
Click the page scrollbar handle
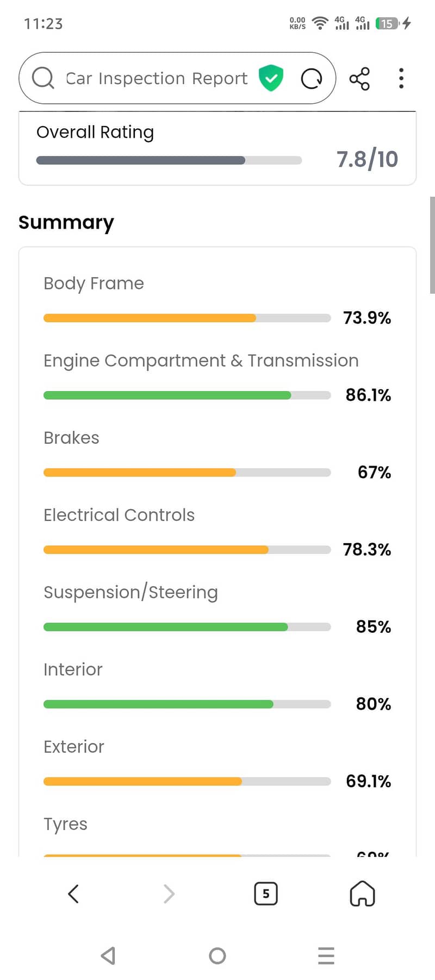432,245
